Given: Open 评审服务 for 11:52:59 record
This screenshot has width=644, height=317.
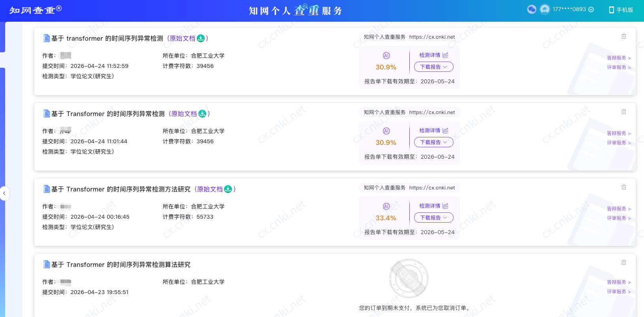Looking at the screenshot, I should [x=619, y=68].
